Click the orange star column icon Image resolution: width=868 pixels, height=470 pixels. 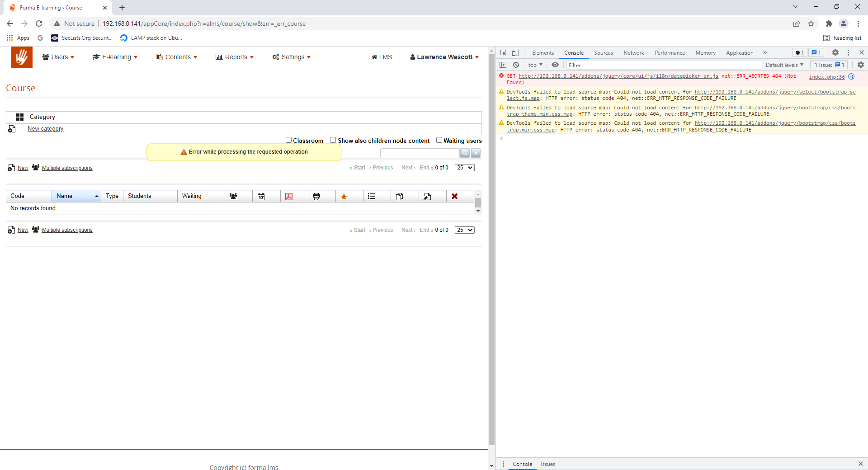pos(344,196)
